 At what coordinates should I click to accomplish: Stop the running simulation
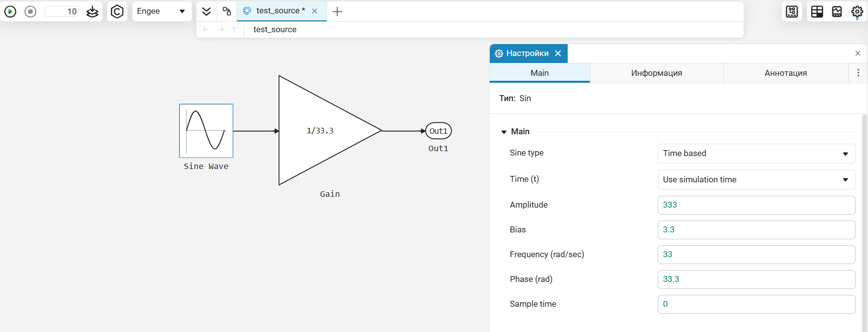click(30, 11)
